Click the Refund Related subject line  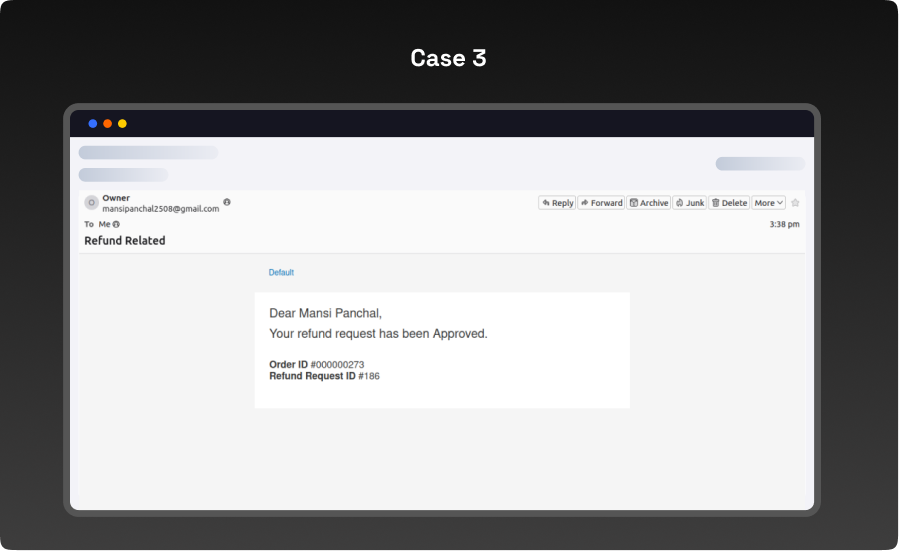click(125, 241)
